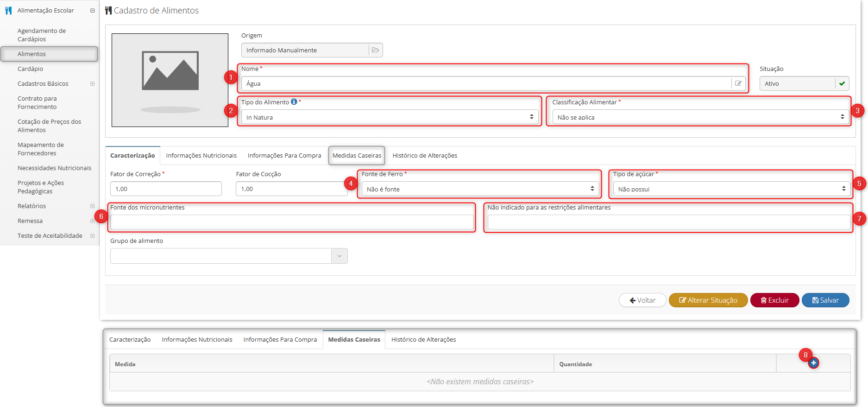
Task: Click the Fator de Cocção input
Action: [x=292, y=189]
